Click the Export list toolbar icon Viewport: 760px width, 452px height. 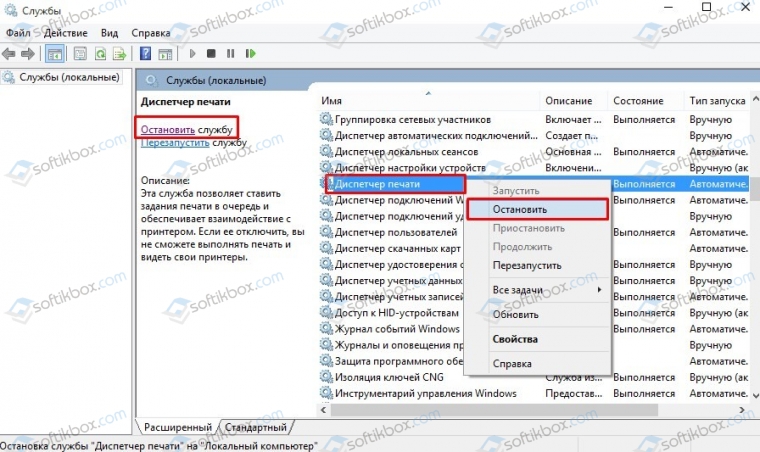119,54
